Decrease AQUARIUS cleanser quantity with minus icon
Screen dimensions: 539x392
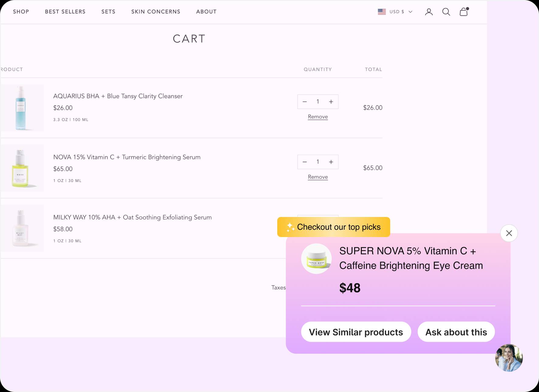click(x=304, y=101)
